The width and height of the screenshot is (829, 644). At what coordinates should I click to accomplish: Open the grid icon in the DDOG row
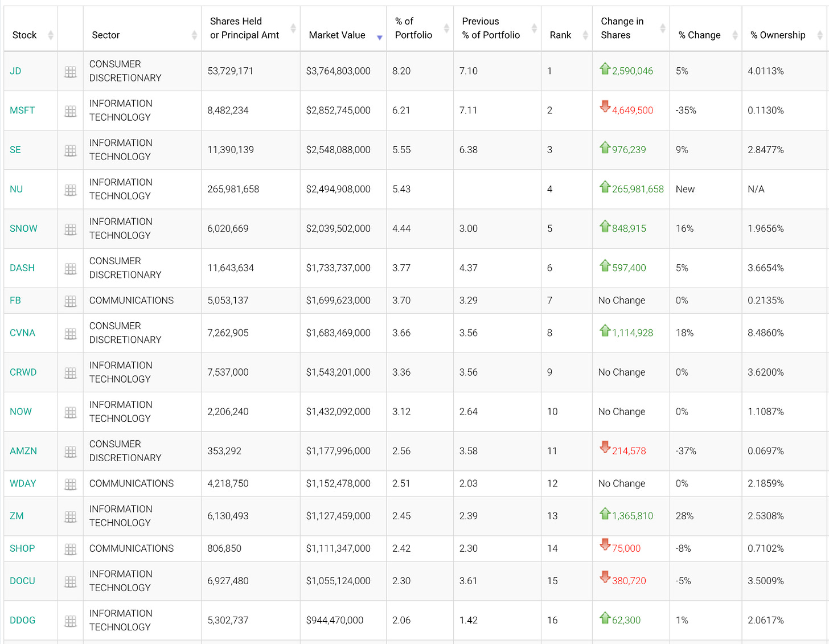[x=71, y=621]
